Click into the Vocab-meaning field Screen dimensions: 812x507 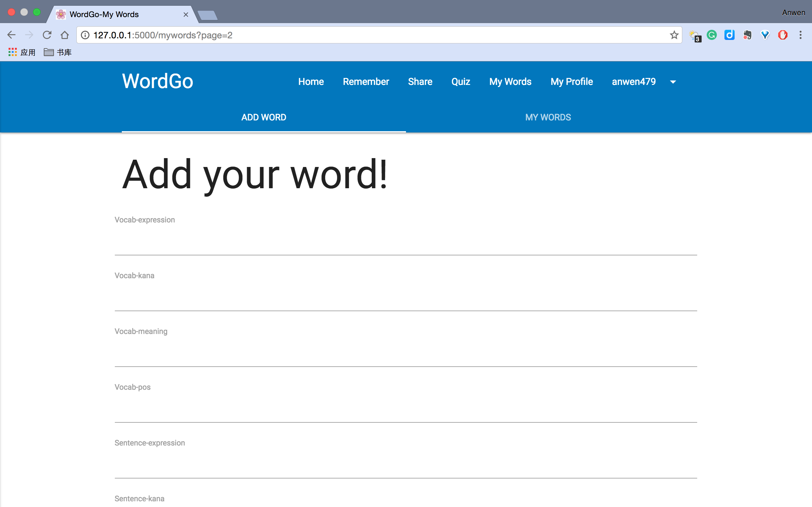(405, 356)
